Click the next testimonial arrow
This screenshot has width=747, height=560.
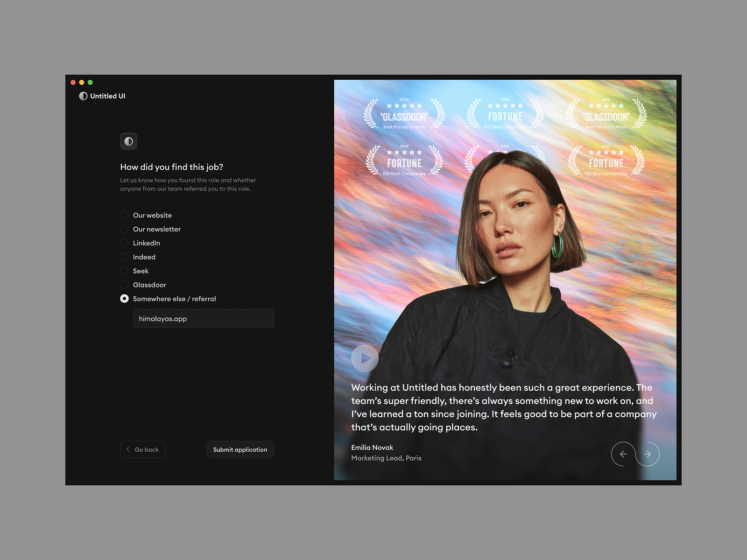pyautogui.click(x=648, y=454)
